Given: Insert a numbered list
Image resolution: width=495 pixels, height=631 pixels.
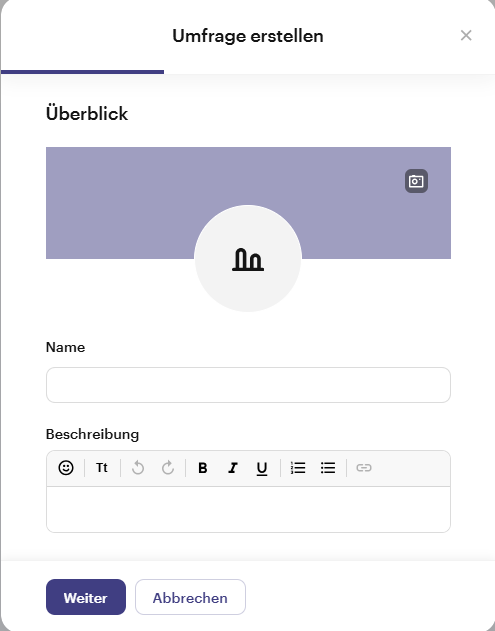Looking at the screenshot, I should [x=298, y=468].
